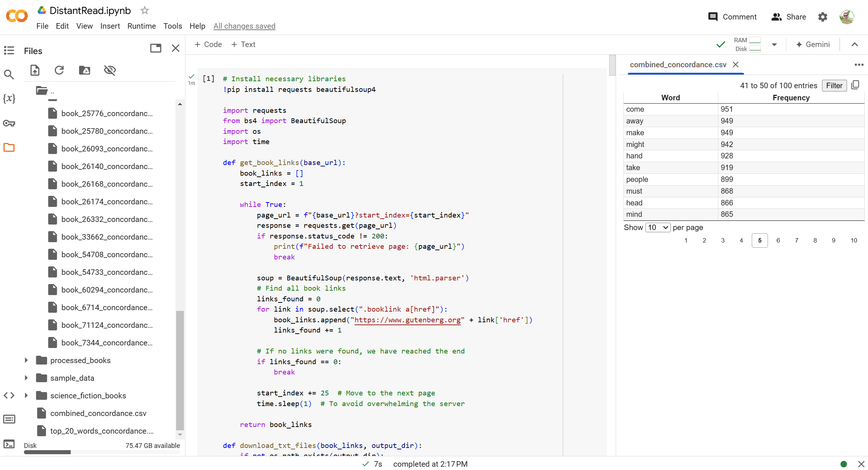Open the View menu
The image size is (868, 470).
[84, 26]
